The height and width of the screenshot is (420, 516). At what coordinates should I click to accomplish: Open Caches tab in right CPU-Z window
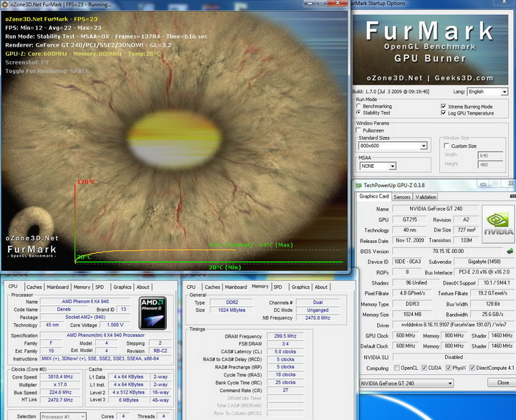click(x=212, y=287)
